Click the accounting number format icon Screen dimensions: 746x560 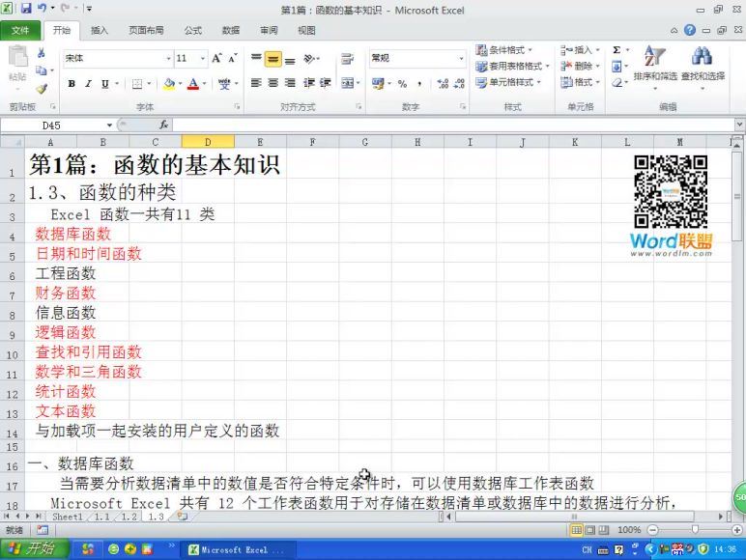pyautogui.click(x=378, y=84)
